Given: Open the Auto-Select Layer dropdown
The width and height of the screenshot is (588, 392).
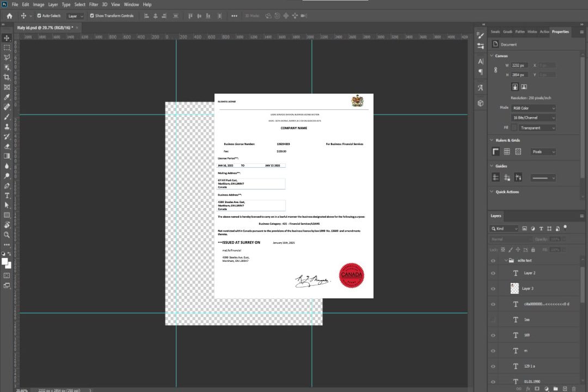Looking at the screenshot, I should point(75,16).
